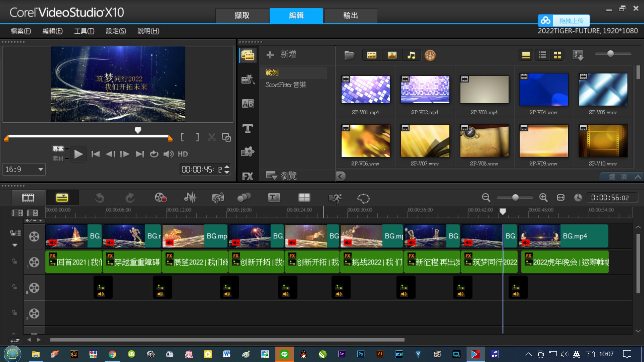Open the Record/Capture option icon
This screenshot has height=362, width=644.
161,198
